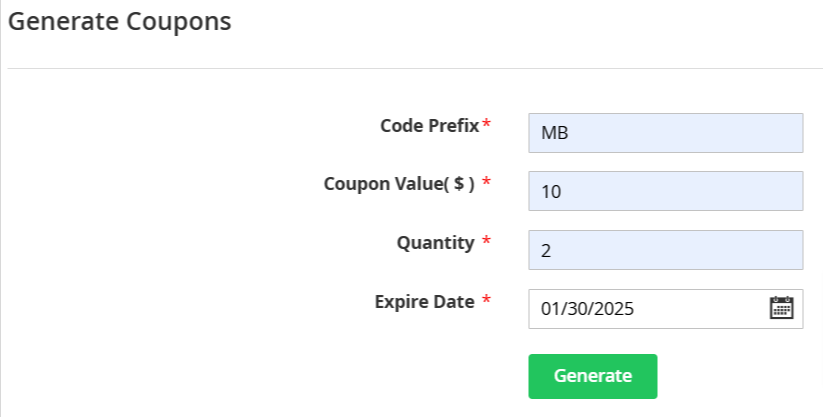This screenshot has width=823, height=417.
Task: Click the red asterisk beside Code Prefix
Action: 487,124
